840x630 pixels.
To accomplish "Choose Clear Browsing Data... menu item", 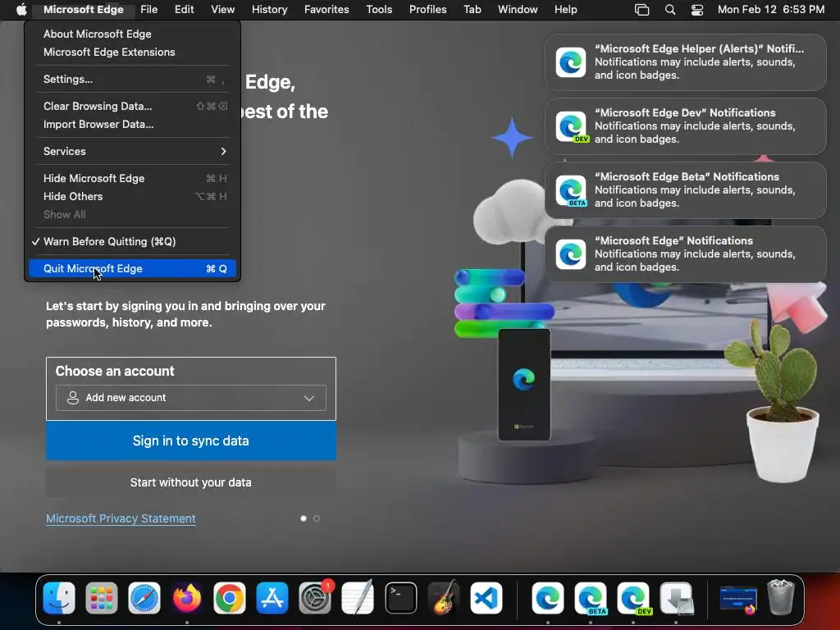I will pyautogui.click(x=132, y=106).
